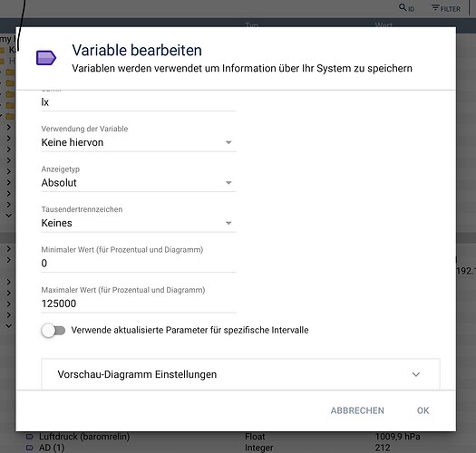Click the dropdown arrow beside Keine hiervon

pos(228,142)
